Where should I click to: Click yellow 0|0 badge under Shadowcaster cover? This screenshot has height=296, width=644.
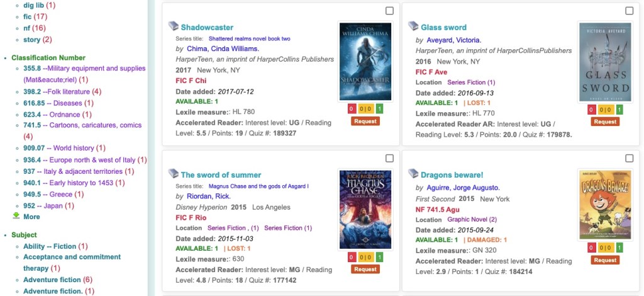click(x=365, y=110)
